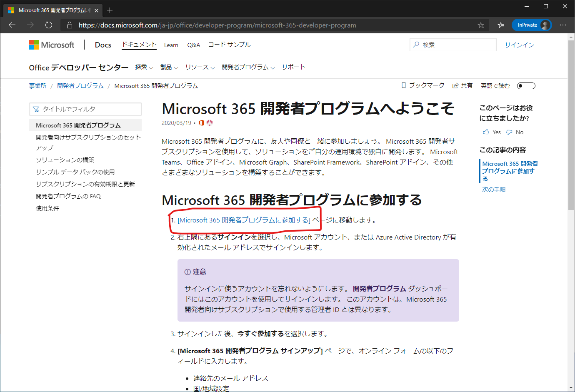Viewport: 575px width, 392px height.
Task: Reload the page with refresh icon
Action: click(x=49, y=25)
